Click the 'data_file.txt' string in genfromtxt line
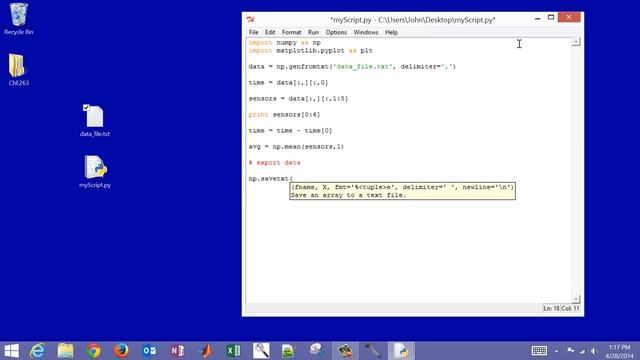The width and height of the screenshot is (640, 360). (363, 67)
